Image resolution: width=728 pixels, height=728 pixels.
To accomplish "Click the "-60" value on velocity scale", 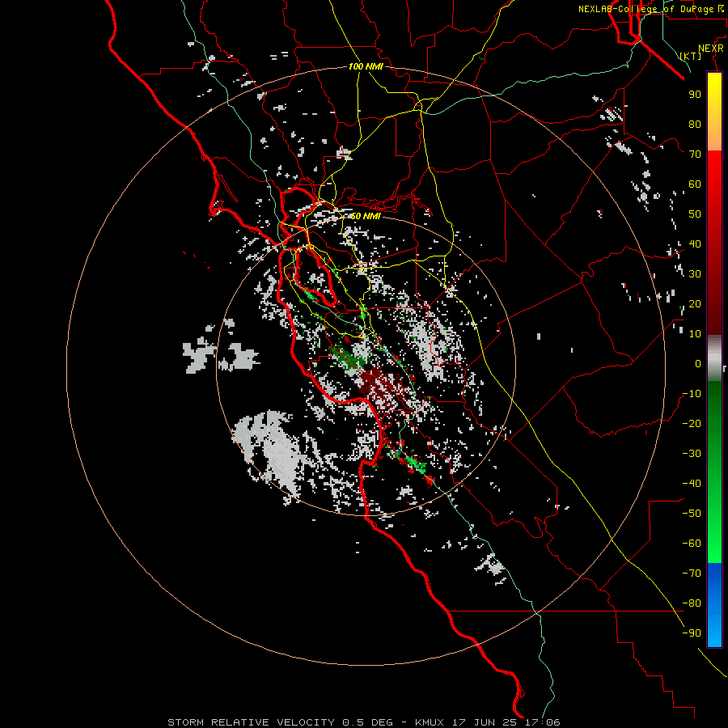I will 692,544.
